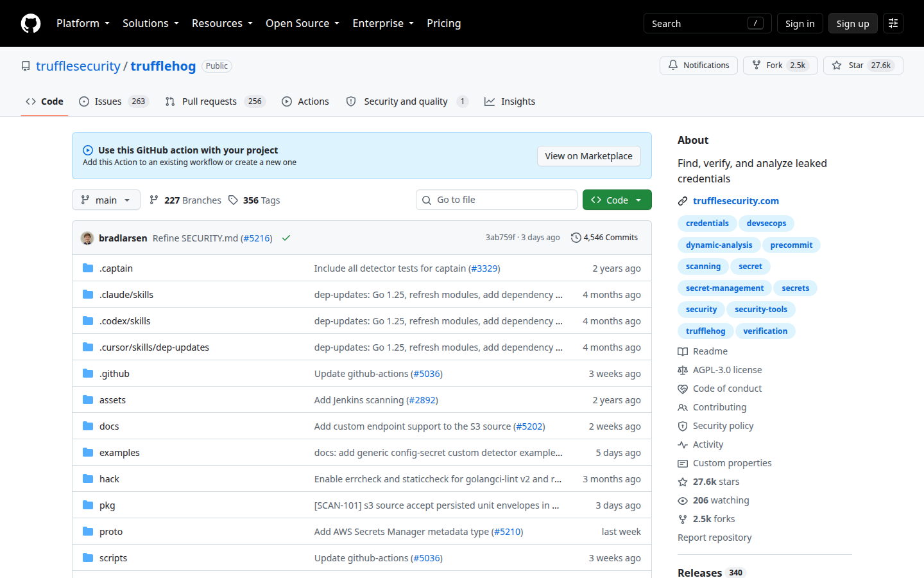Viewport: 924px width, 578px height.
Task: Open the Pull requests tab
Action: tap(215, 101)
